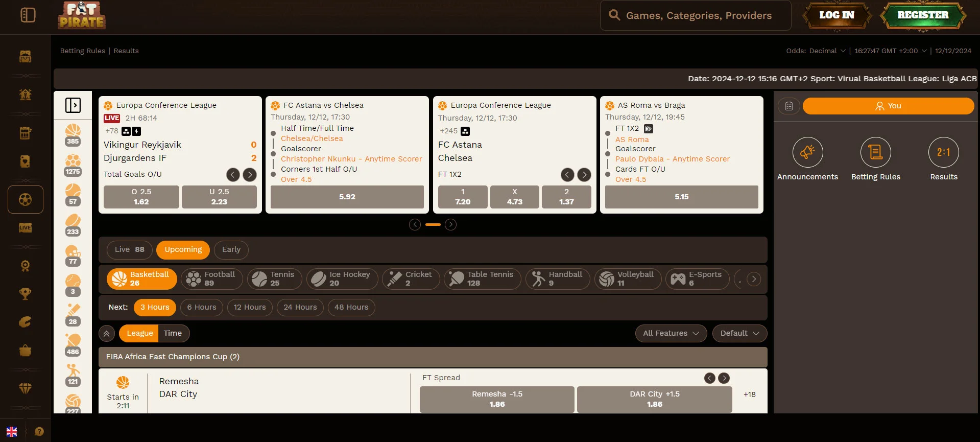The width and height of the screenshot is (980, 442).
Task: Open the Results top link
Action: (x=126, y=51)
